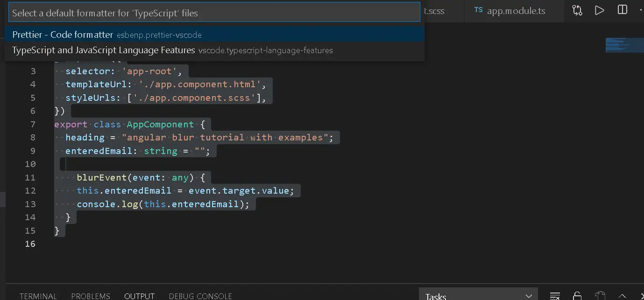Click the Open Changes compare icon
Viewport: 644px width, 300px height.
[577, 10]
